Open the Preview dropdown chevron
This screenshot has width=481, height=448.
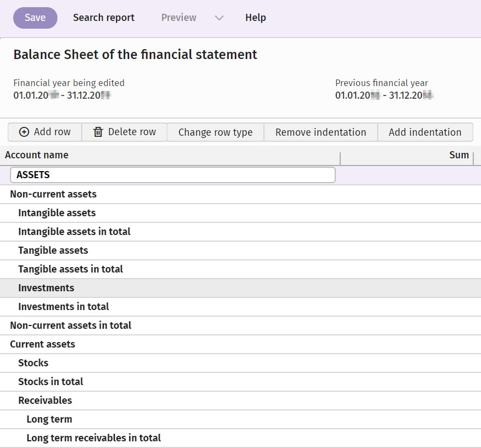click(x=219, y=18)
